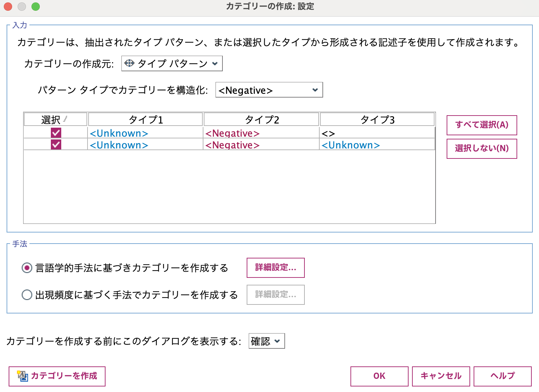Click the タイプ3 column header

[377, 119]
